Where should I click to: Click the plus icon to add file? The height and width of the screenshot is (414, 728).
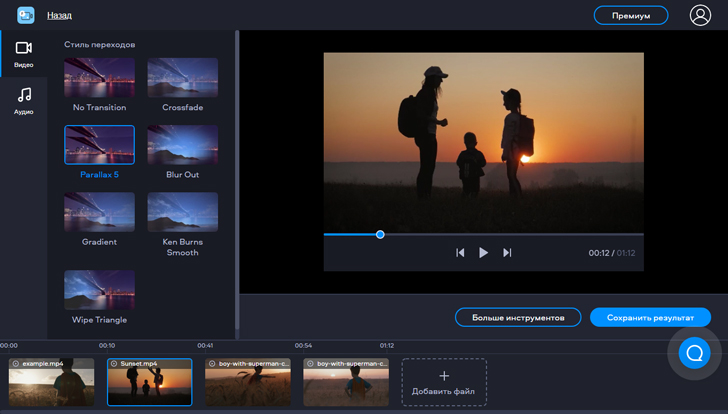click(x=444, y=375)
